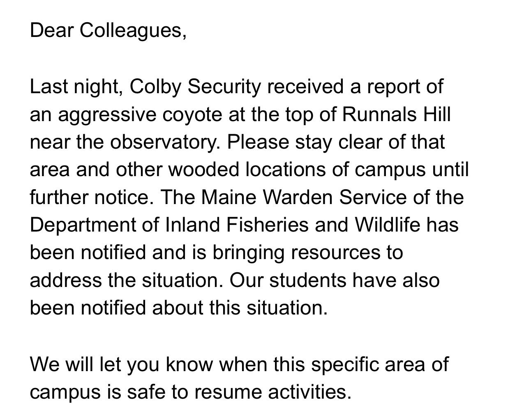Click the phrase 'aggressive coyote'

[140, 115]
